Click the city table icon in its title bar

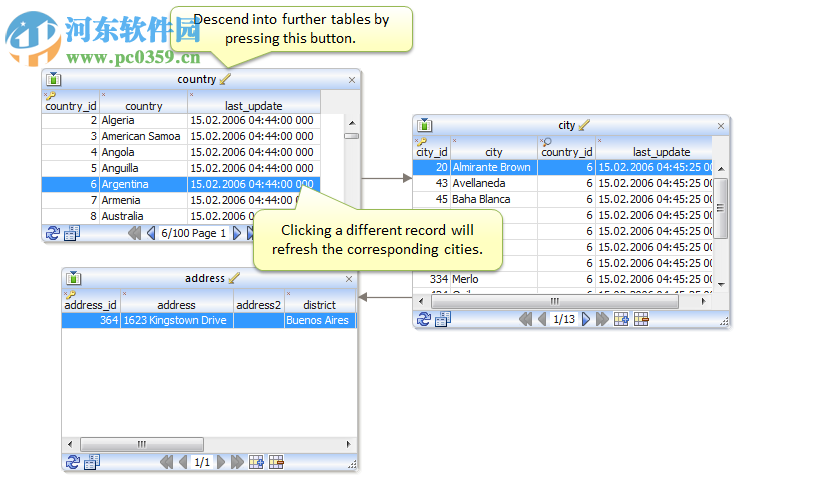coord(425,125)
